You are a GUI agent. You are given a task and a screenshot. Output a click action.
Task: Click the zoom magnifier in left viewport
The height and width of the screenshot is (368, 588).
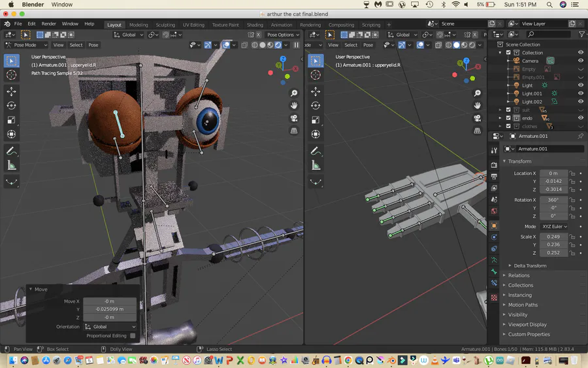coord(295,93)
